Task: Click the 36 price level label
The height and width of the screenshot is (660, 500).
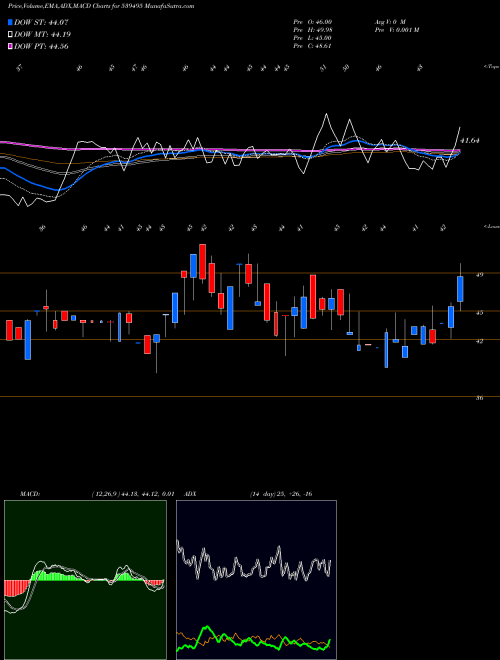Action: [479, 398]
